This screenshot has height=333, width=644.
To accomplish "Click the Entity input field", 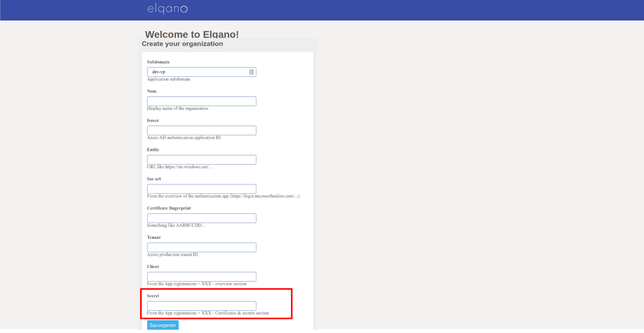I will point(202,160).
